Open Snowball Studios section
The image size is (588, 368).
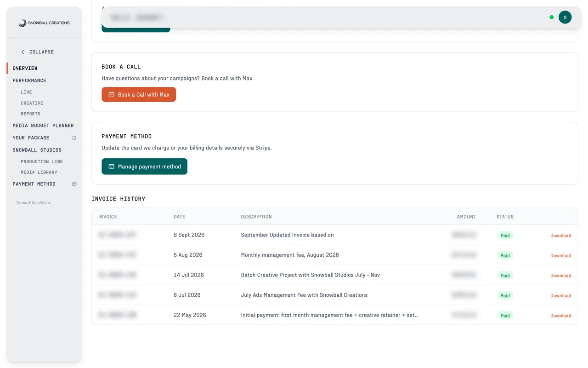tap(37, 150)
